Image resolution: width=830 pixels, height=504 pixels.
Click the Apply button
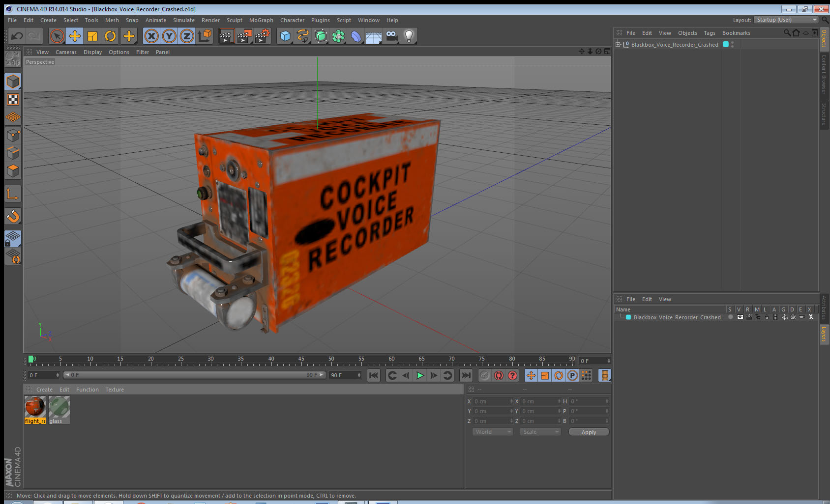pyautogui.click(x=589, y=432)
